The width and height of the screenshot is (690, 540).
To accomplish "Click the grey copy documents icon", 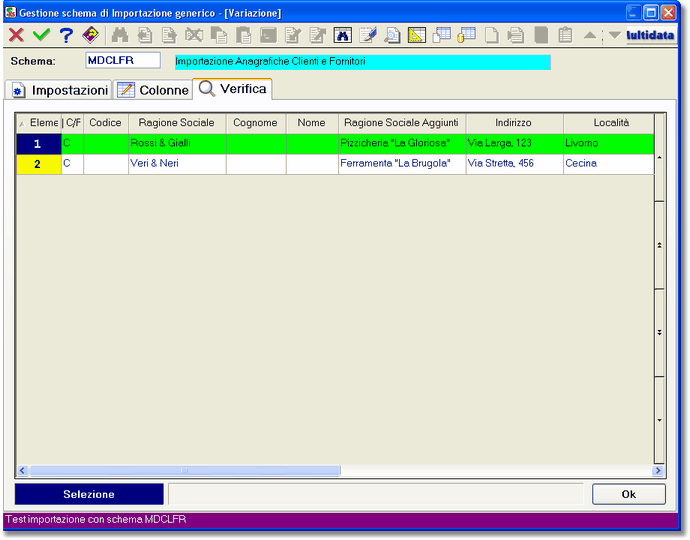I will point(219,35).
